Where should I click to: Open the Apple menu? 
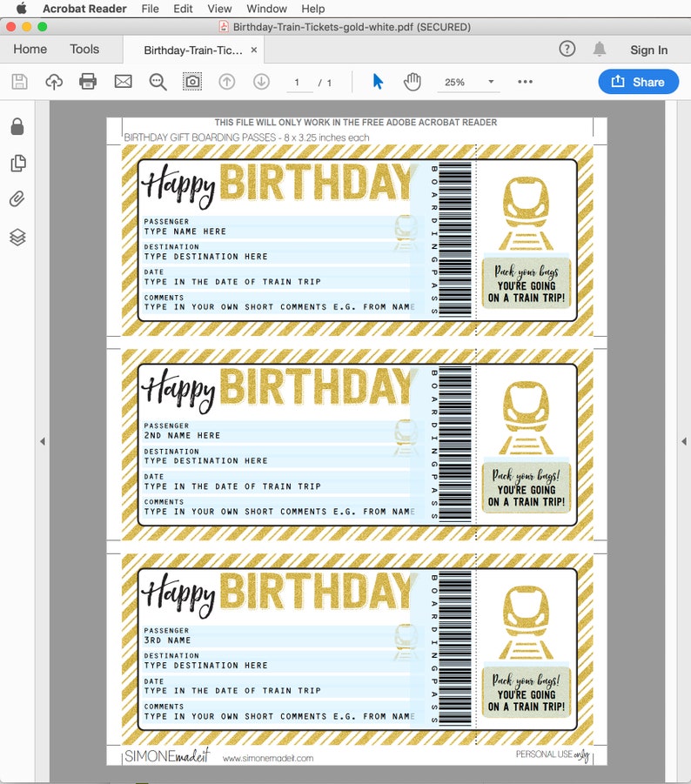pos(22,9)
